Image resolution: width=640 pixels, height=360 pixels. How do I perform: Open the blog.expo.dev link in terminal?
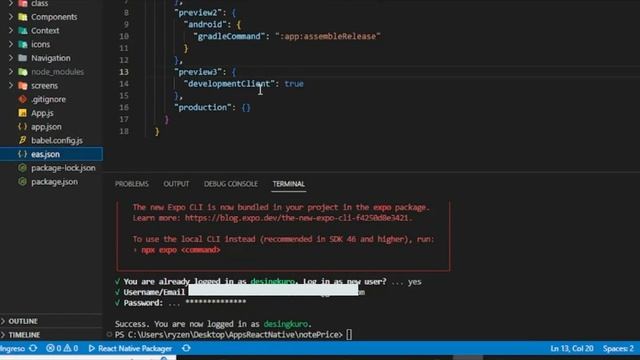298,218
